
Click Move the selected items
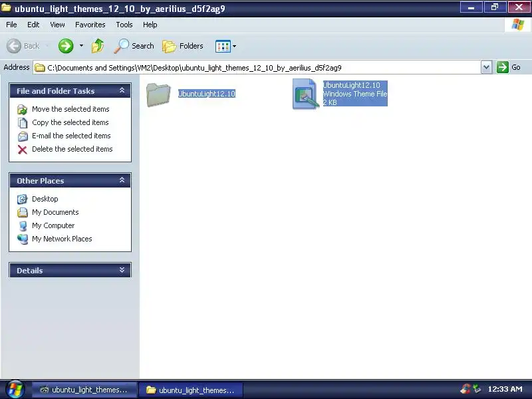(70, 109)
